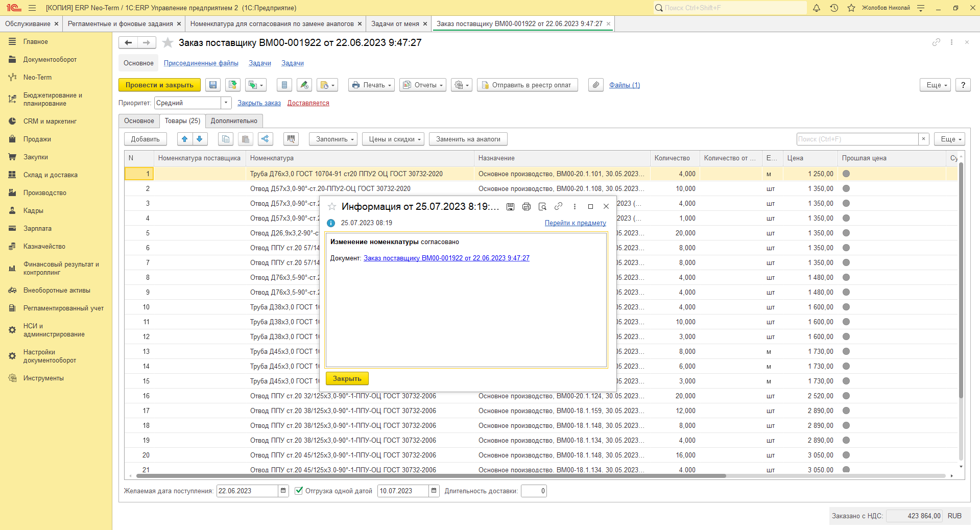Open the Файлы (1) link
The height and width of the screenshot is (530, 980).
pyautogui.click(x=624, y=85)
